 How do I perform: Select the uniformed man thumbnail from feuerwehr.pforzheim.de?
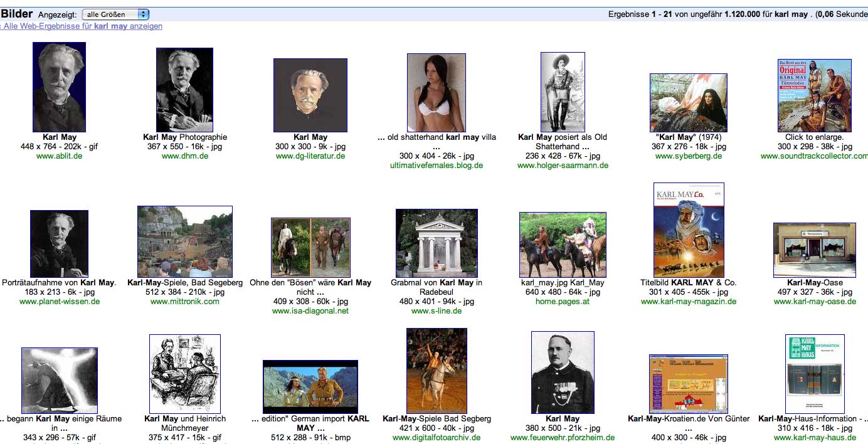563,373
